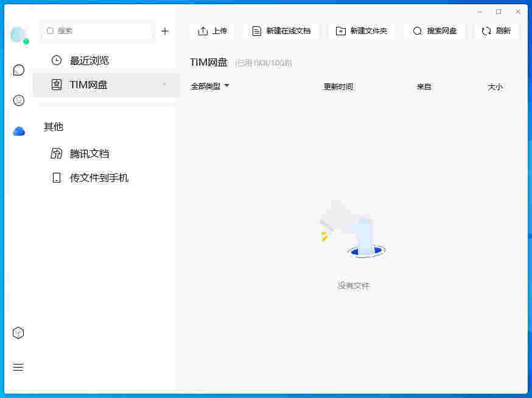
Task: Click the 上传 upload button
Action: pyautogui.click(x=212, y=30)
